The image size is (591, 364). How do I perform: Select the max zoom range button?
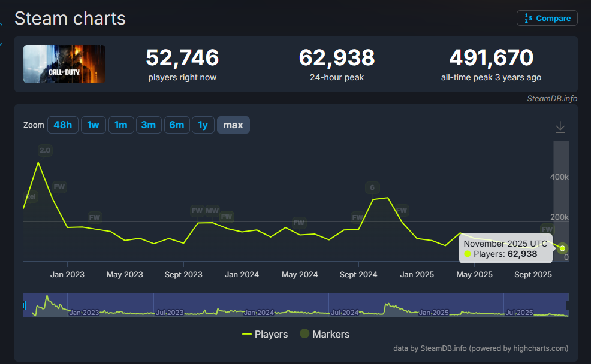233,125
